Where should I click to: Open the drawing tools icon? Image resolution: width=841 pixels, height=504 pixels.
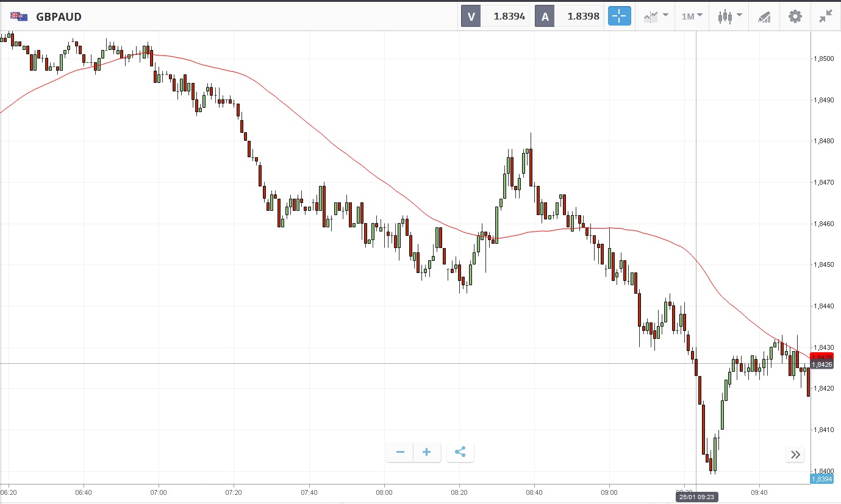764,16
